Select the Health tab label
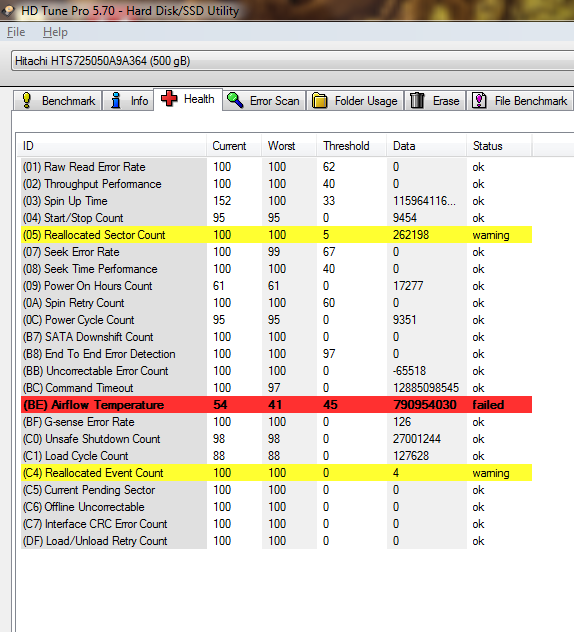Viewport: 574px width, 632px height. click(x=199, y=99)
